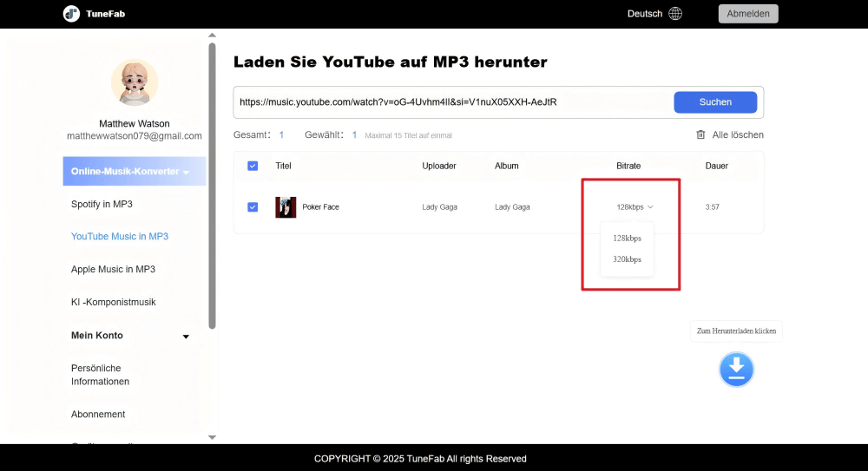The width and height of the screenshot is (868, 471).
Task: Open the 128kbps bitrate dropdown
Action: coord(635,207)
